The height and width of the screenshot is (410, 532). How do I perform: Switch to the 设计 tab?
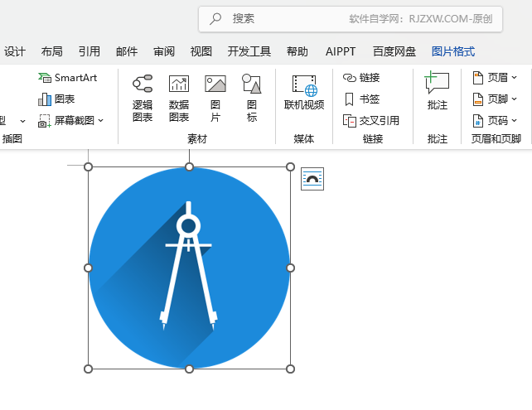[x=15, y=51]
